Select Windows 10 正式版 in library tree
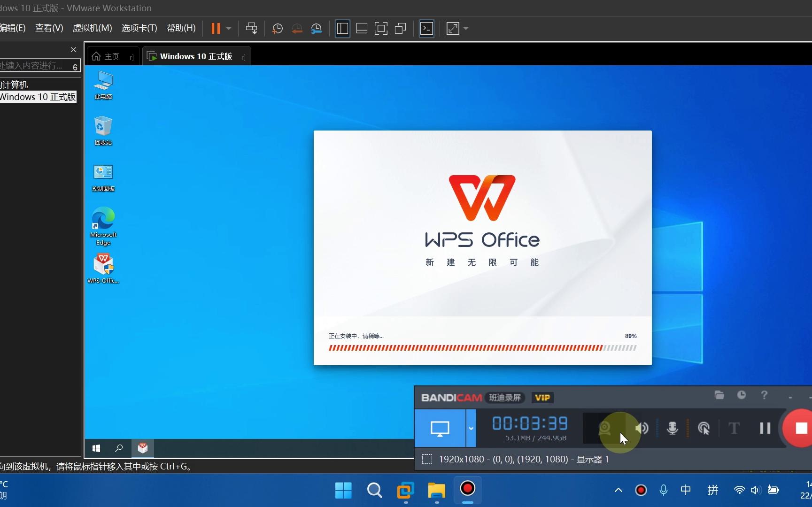Viewport: 812px width, 507px height. pyautogui.click(x=38, y=97)
